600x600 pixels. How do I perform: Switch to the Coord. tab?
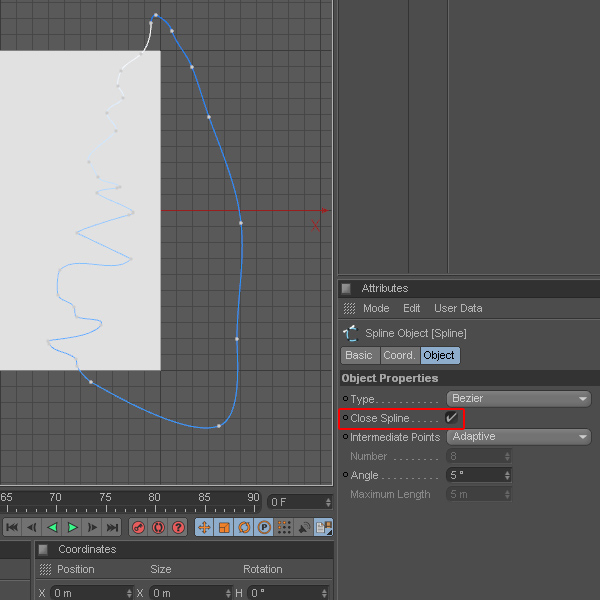click(400, 355)
